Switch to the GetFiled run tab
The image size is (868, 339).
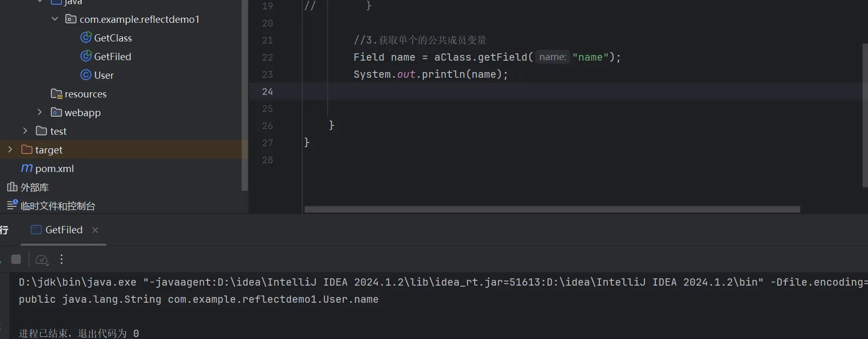[63, 230]
